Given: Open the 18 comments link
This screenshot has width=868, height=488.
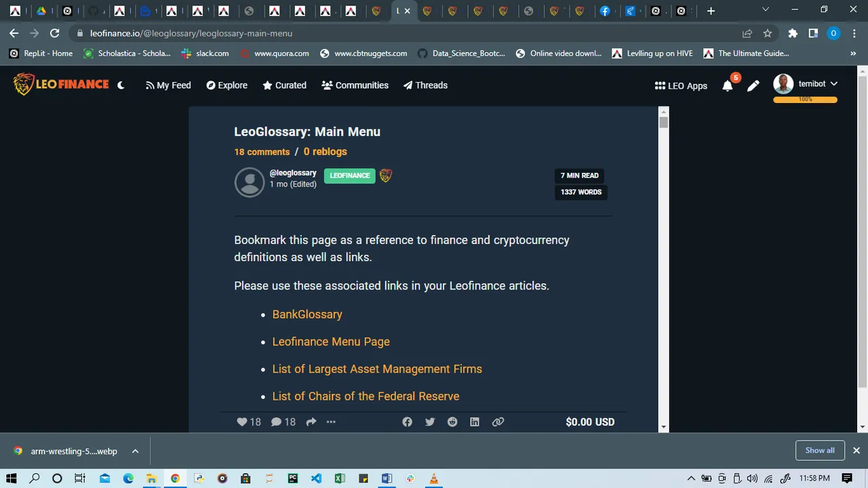Looking at the screenshot, I should point(262,152).
